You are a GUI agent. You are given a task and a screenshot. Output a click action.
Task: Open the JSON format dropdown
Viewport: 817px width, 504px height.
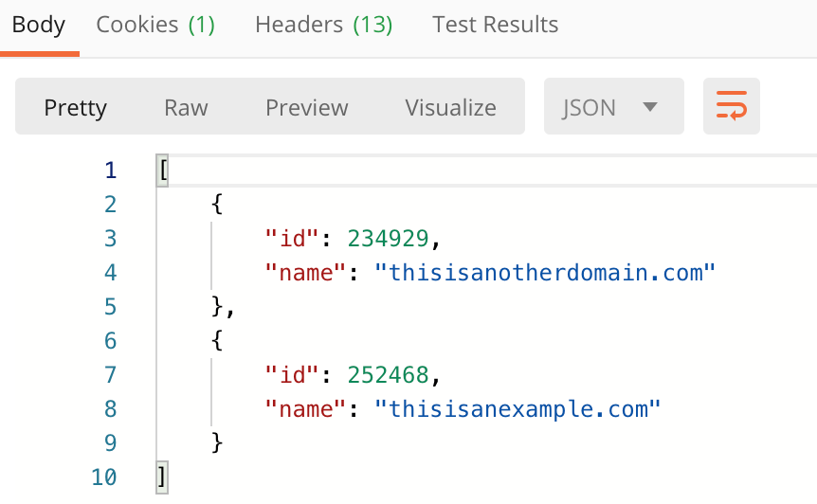point(613,106)
